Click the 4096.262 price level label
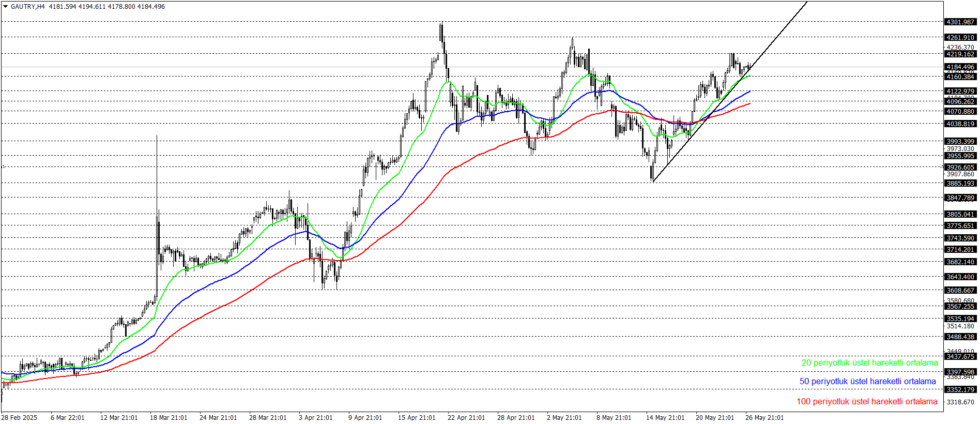The width and height of the screenshot is (980, 424). 960,102
